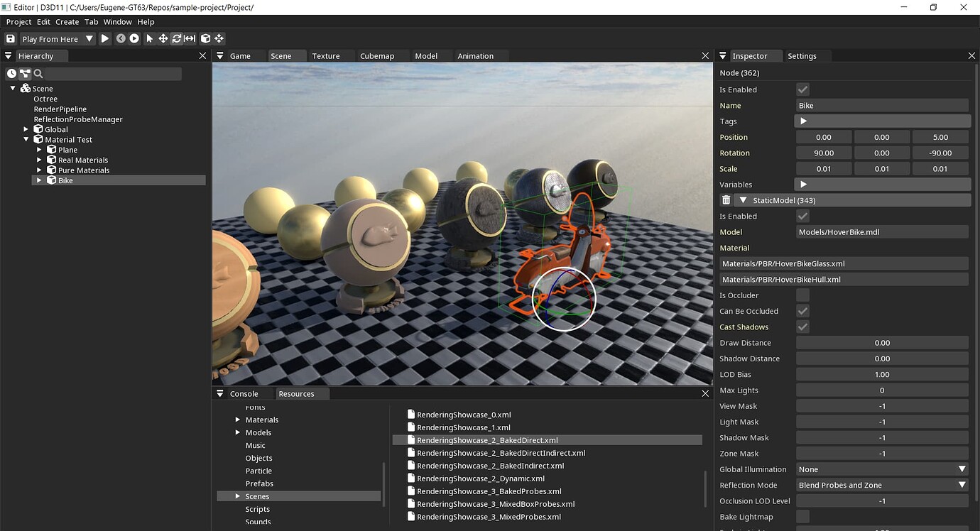Expand the Variables section arrow
The height and width of the screenshot is (531, 980).
tap(803, 185)
